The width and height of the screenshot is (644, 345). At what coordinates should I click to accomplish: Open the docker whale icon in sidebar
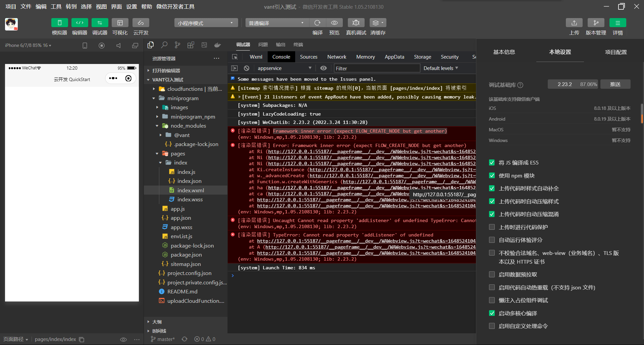218,45
